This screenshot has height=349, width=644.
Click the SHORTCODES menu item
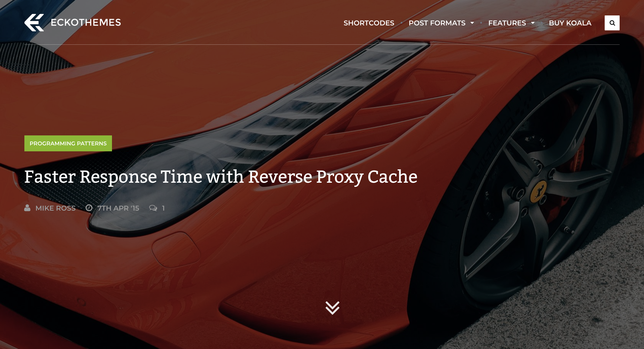click(369, 23)
